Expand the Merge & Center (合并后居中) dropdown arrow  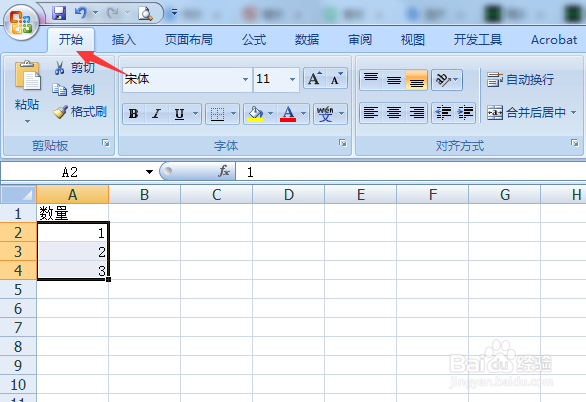(x=574, y=112)
